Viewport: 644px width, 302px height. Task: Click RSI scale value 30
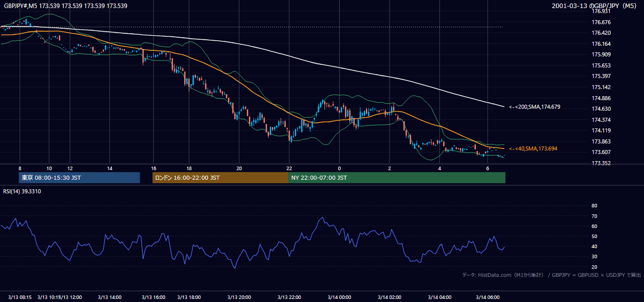[595, 257]
